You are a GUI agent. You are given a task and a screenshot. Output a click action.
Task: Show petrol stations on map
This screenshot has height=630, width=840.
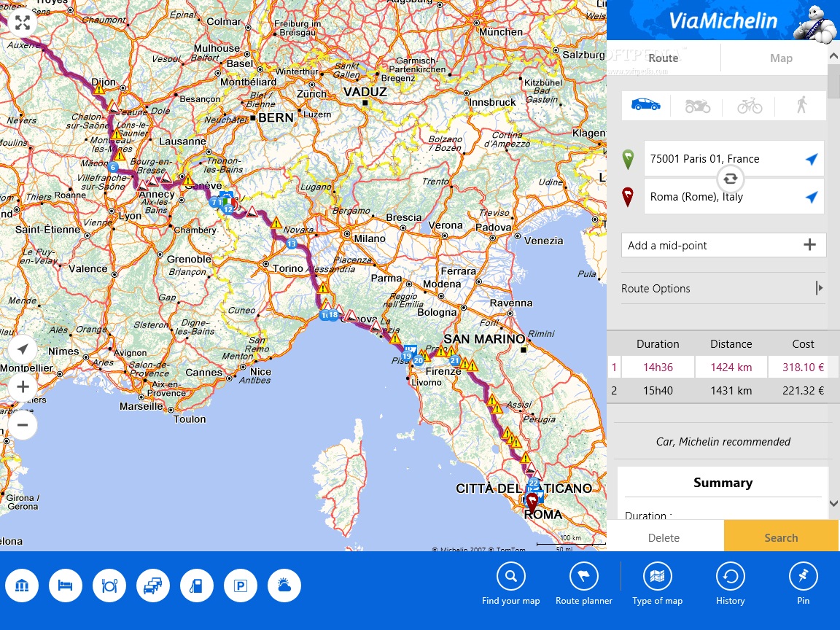click(x=197, y=586)
